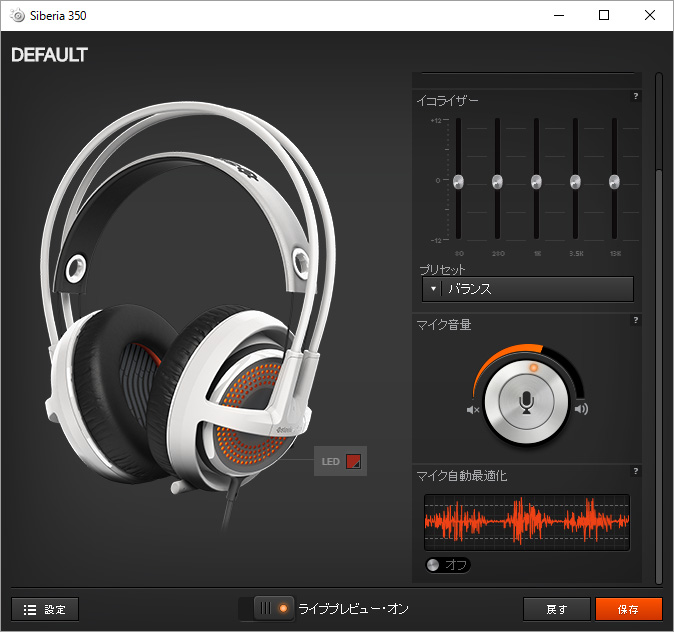Screen dimensions: 674x632
Task: Open help for the マイク自動最適化 section
Action: coord(636,471)
